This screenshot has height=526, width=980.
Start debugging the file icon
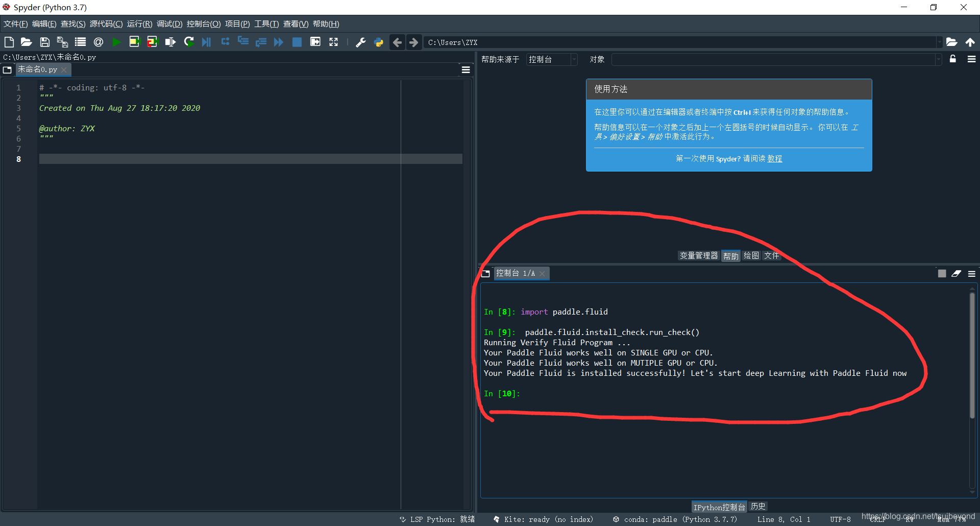206,42
